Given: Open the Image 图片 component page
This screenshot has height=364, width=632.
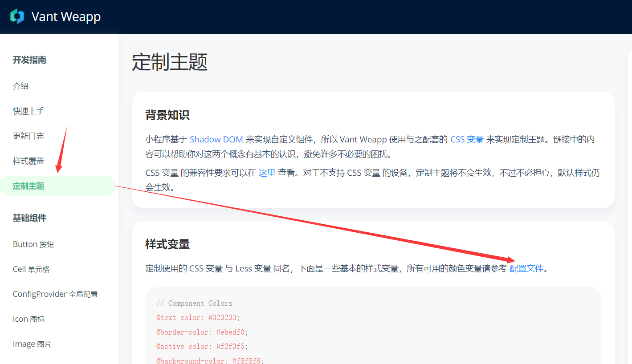Looking at the screenshot, I should click(x=32, y=344).
